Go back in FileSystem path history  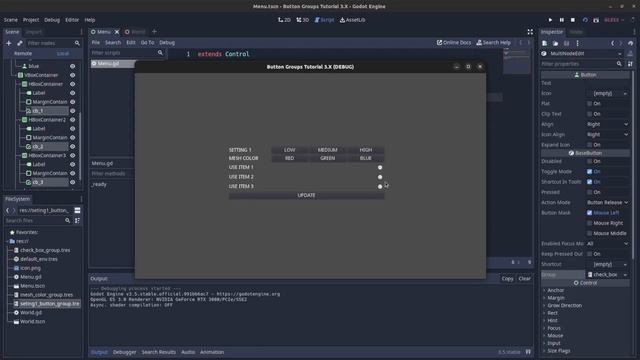coord(7,210)
